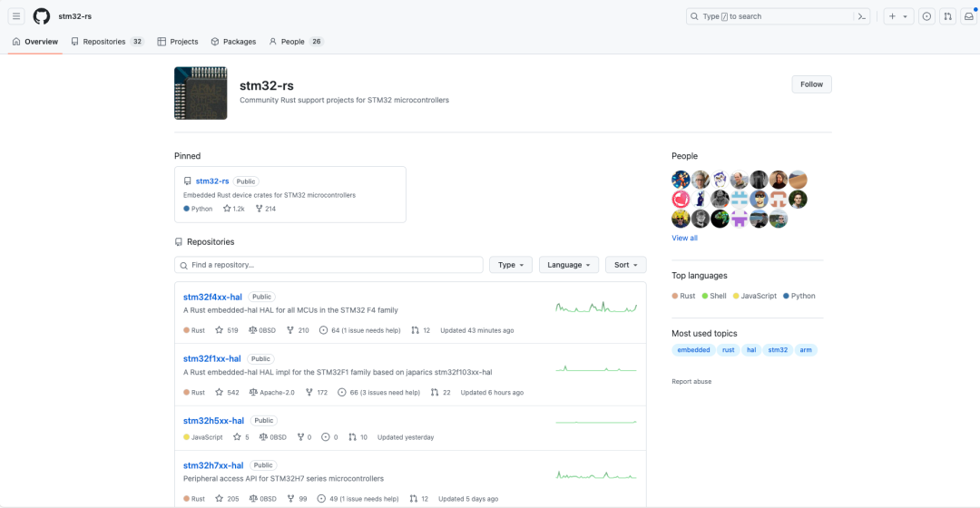
Task: Click stm32f4xx-hal activity sparkline graph
Action: click(x=596, y=308)
